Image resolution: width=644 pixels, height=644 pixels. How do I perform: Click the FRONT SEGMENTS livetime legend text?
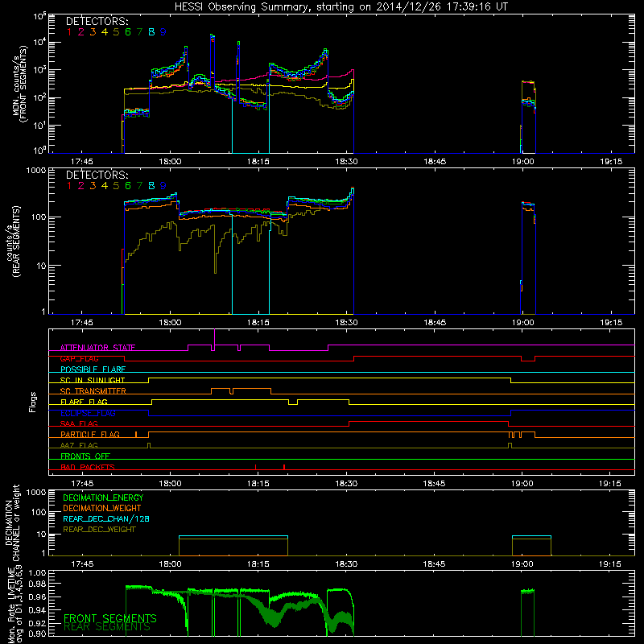click(110, 618)
